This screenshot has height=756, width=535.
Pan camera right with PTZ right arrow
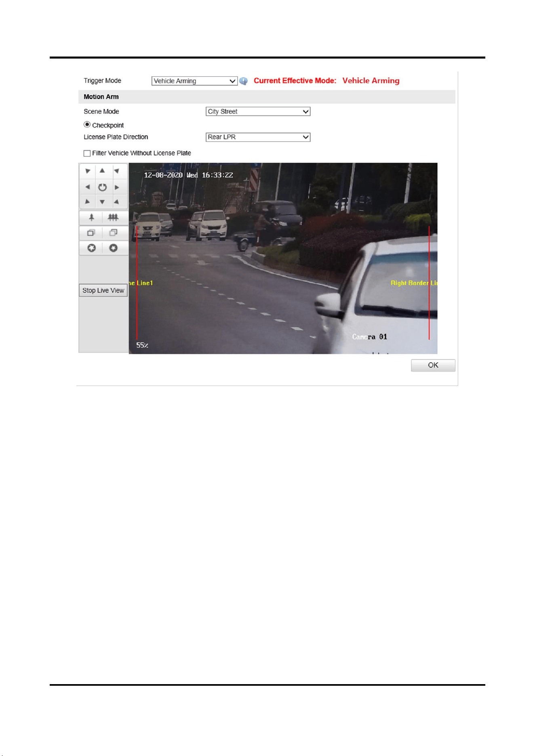click(117, 187)
